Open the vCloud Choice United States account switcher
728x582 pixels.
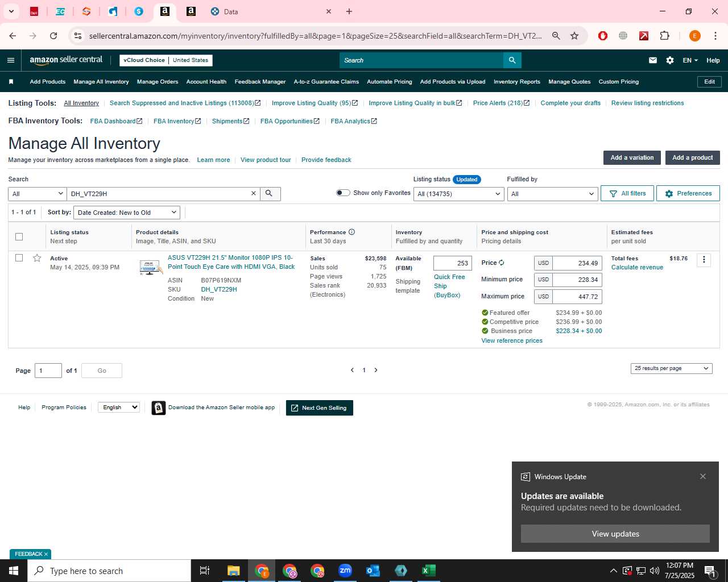coord(166,60)
